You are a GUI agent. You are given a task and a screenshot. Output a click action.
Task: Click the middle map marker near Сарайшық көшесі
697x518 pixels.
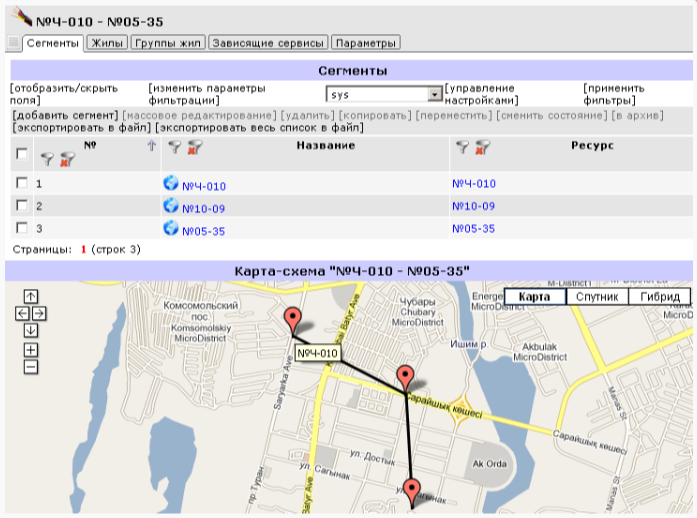click(405, 379)
